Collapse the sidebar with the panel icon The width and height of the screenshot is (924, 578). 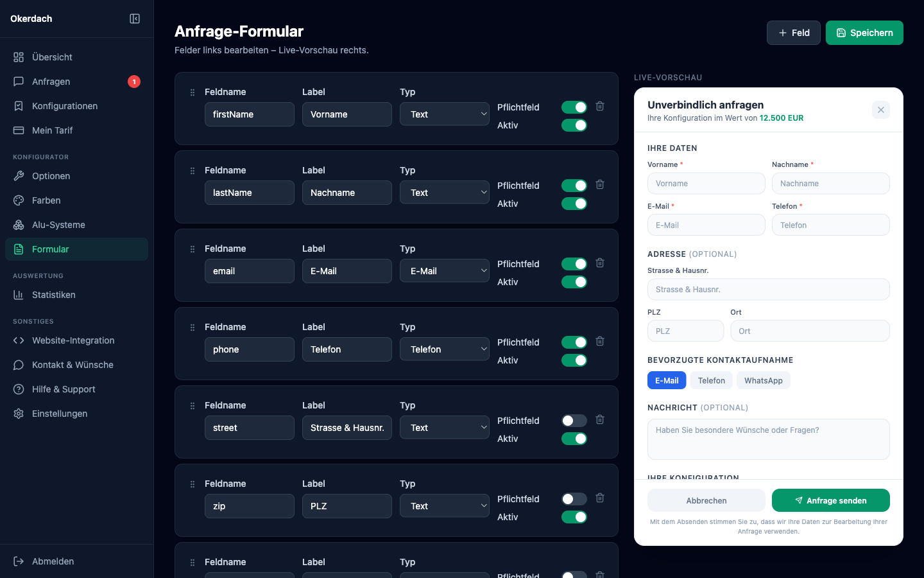(x=134, y=19)
